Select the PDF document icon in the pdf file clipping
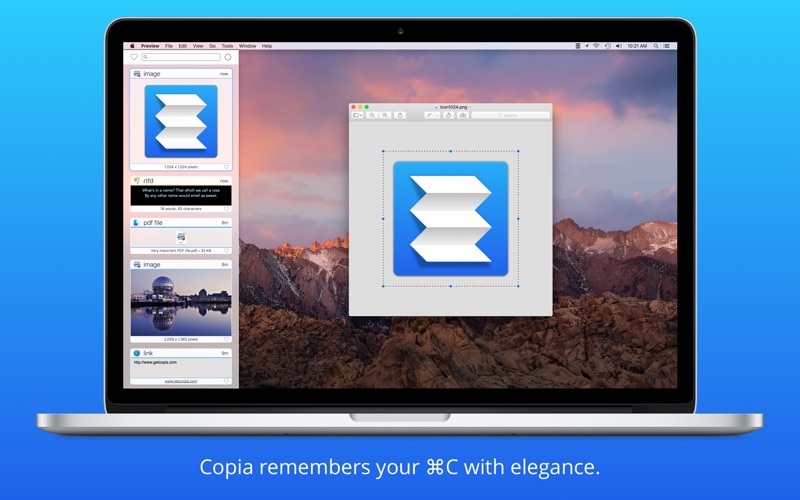Screen dimensions: 800x500 pos(181,237)
